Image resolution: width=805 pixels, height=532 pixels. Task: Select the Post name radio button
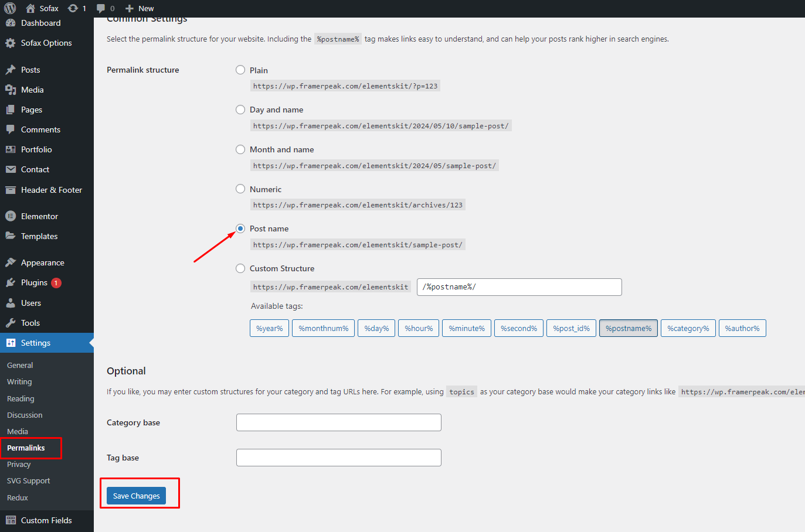point(240,229)
